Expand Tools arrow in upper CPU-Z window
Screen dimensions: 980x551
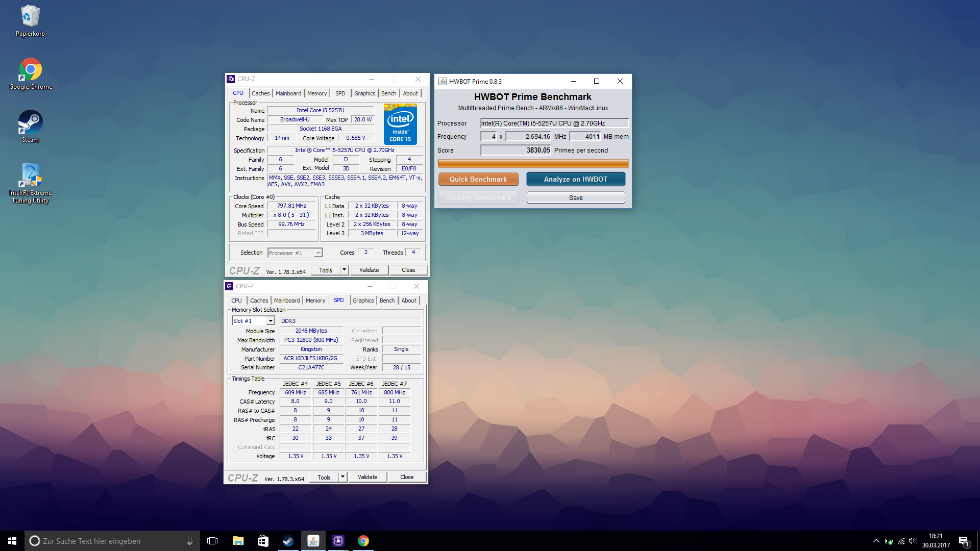pos(344,270)
